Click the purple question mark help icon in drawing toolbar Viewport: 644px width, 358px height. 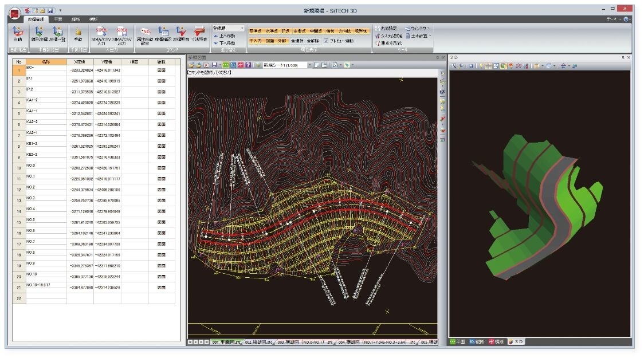pyautogui.click(x=248, y=65)
